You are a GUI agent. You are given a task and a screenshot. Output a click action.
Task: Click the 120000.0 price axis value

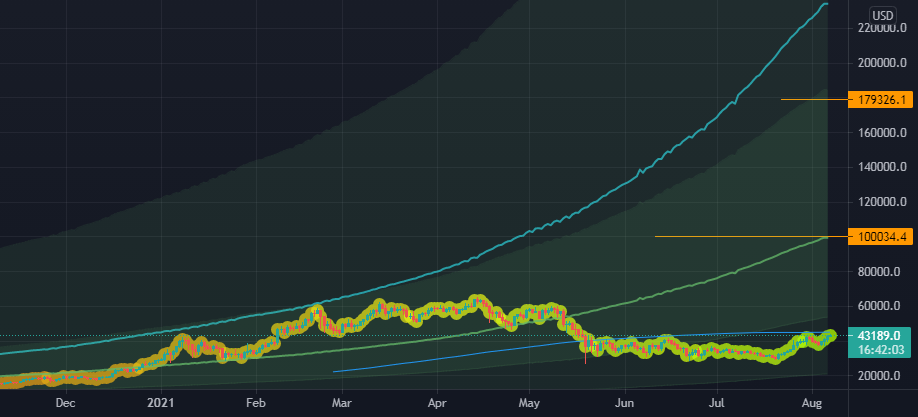[x=883, y=202]
